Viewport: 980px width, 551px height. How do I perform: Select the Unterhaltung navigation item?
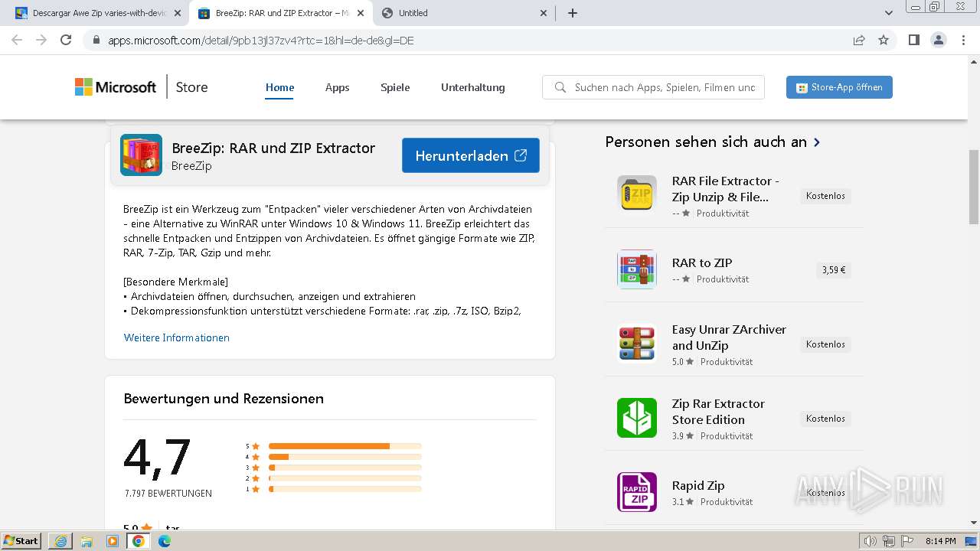(x=473, y=87)
